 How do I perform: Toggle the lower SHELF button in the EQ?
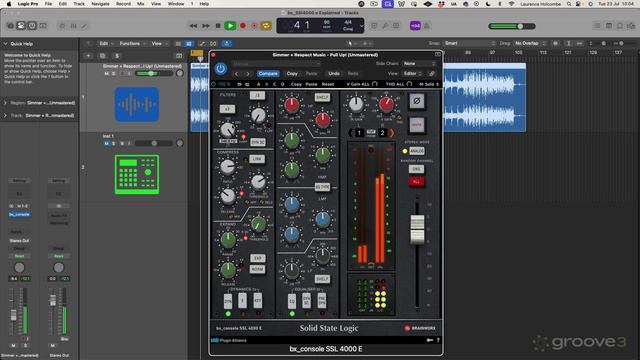pyautogui.click(x=322, y=279)
